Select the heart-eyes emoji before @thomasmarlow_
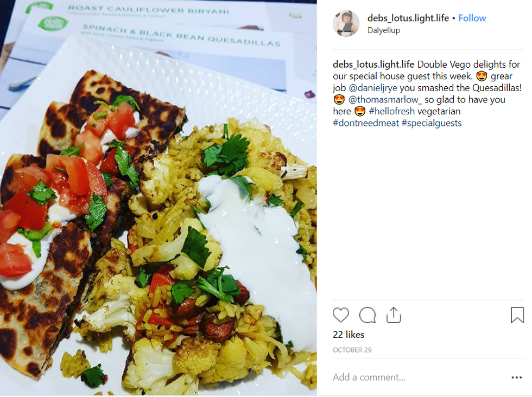 coord(339,100)
